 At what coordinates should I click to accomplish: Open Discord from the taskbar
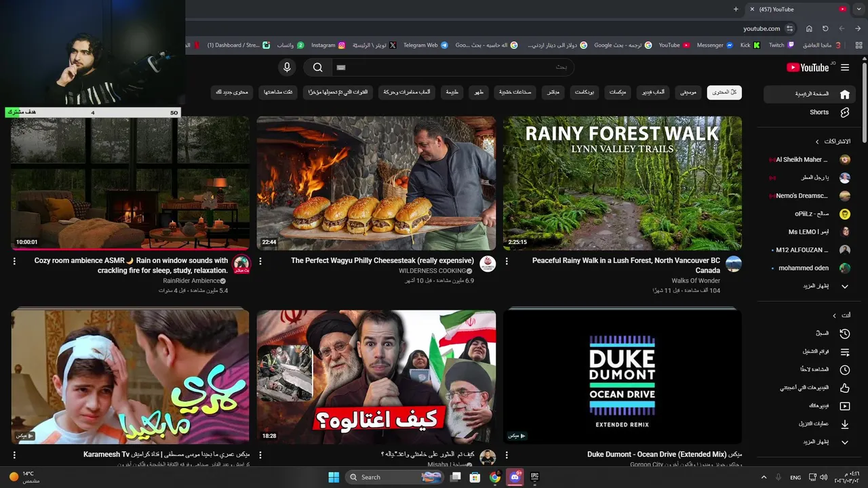point(515,477)
